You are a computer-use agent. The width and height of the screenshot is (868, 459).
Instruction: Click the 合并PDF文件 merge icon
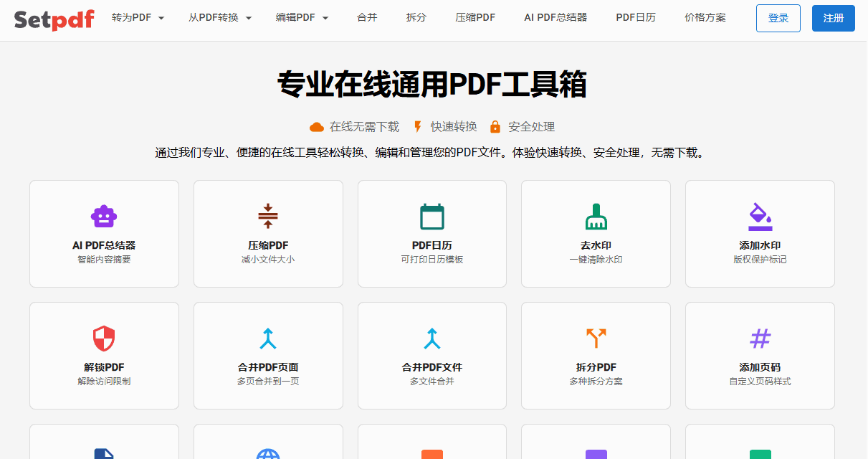tap(432, 339)
